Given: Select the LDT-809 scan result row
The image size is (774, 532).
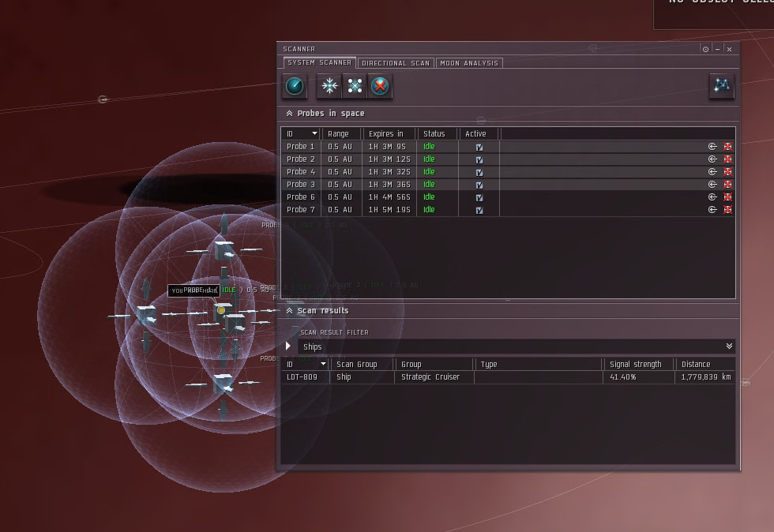Looking at the screenshot, I should (x=508, y=377).
